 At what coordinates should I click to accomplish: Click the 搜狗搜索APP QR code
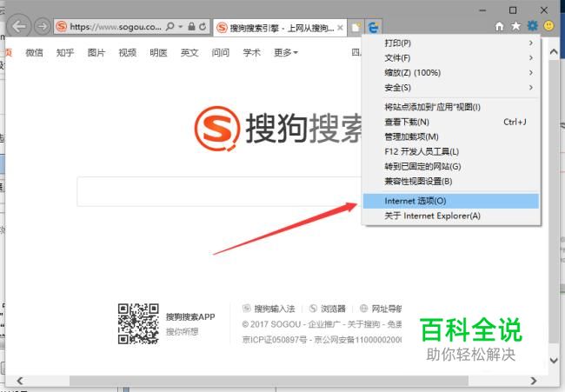pos(138,323)
